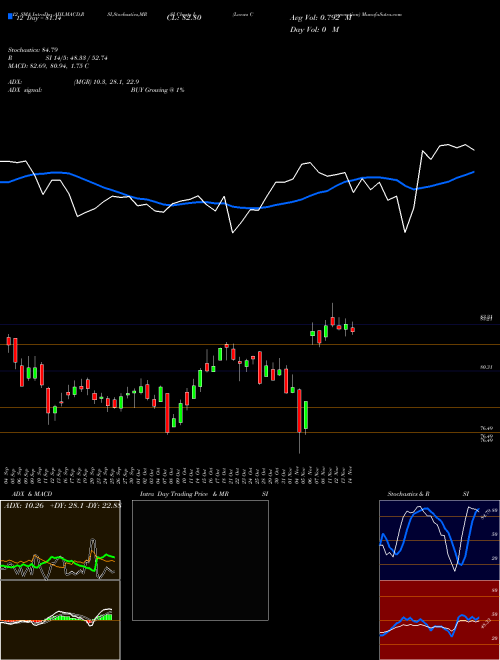Click the last red candlestick on right
The image size is (500, 660).
click(x=353, y=330)
